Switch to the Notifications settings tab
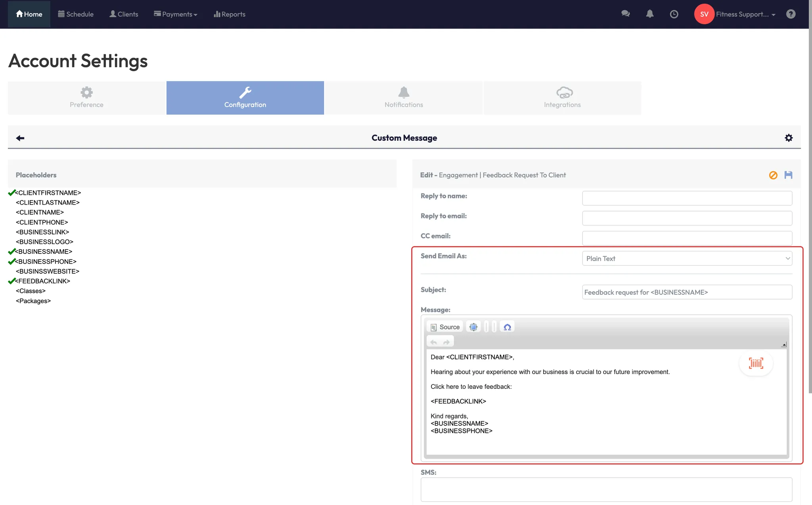The image size is (812, 505). [404, 98]
